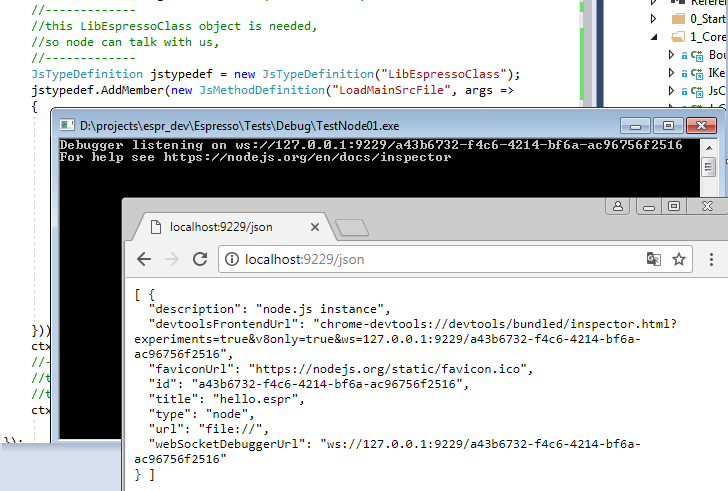This screenshot has width=728, height=491.
Task: Maximize the TestNode01.exe console window
Action: pyautogui.click(x=668, y=125)
